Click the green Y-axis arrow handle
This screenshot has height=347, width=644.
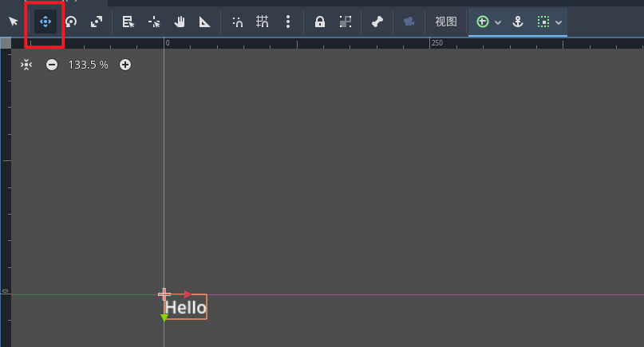point(164,317)
